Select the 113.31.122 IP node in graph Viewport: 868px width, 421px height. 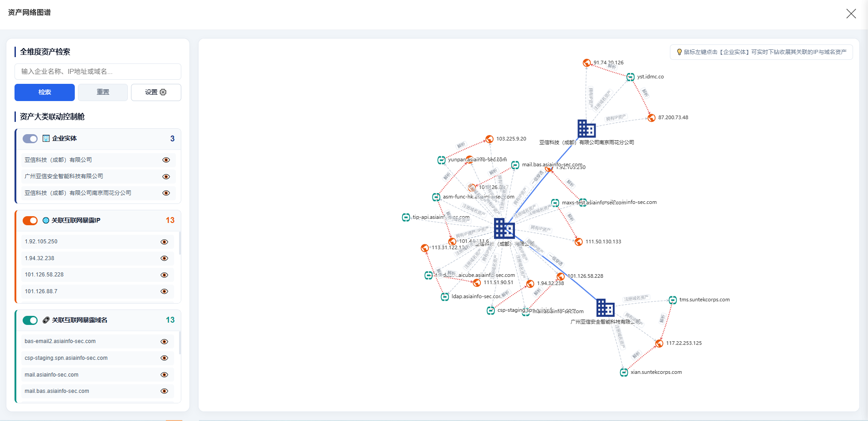[x=425, y=248]
